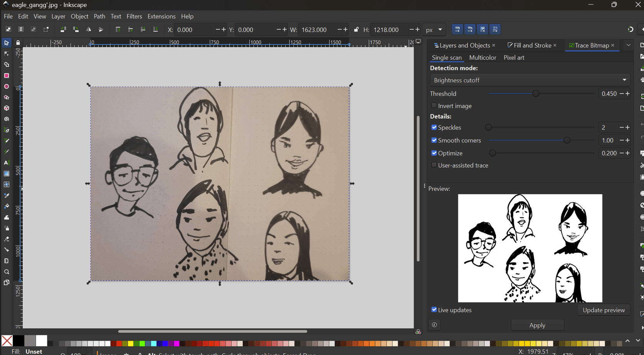Screen dimensions: 644x355
Task: Click Rotate 90 degrees counter-clockwise icon
Action: click(63, 30)
